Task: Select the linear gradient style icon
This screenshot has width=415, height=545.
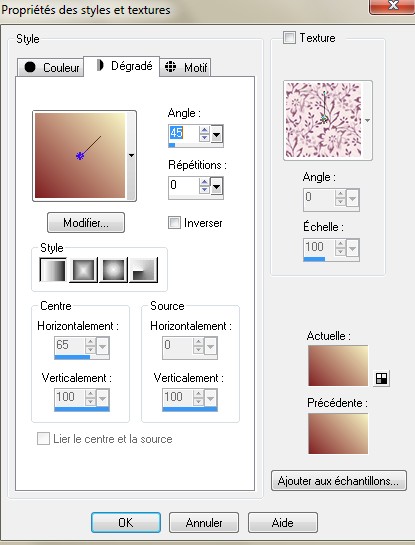Action: tap(53, 269)
